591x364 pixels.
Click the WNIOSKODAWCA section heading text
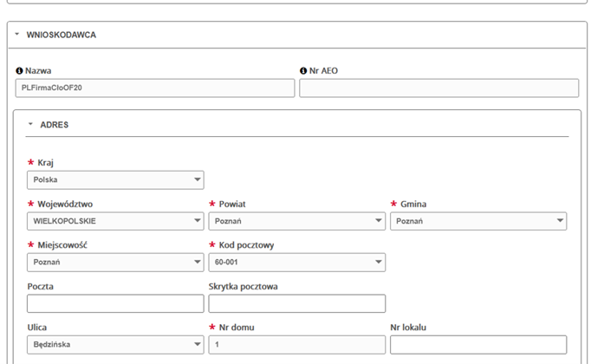(61, 35)
